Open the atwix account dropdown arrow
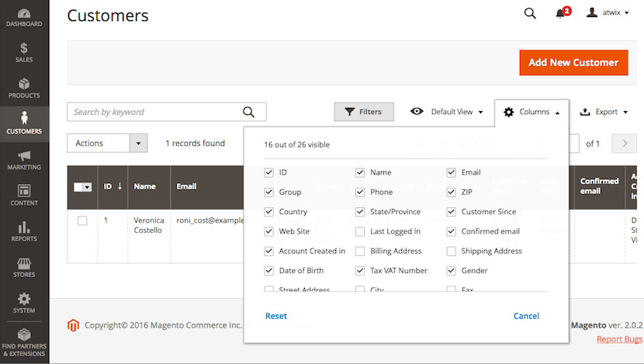644x364 pixels. (x=627, y=12)
